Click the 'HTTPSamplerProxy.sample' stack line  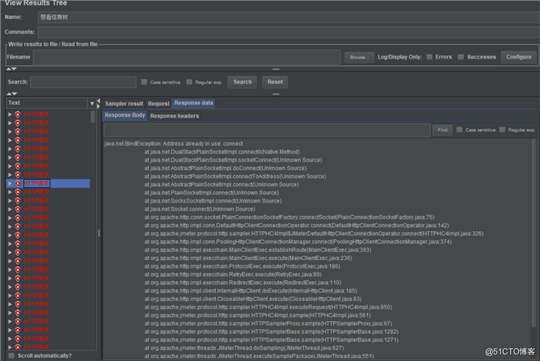coord(268,323)
